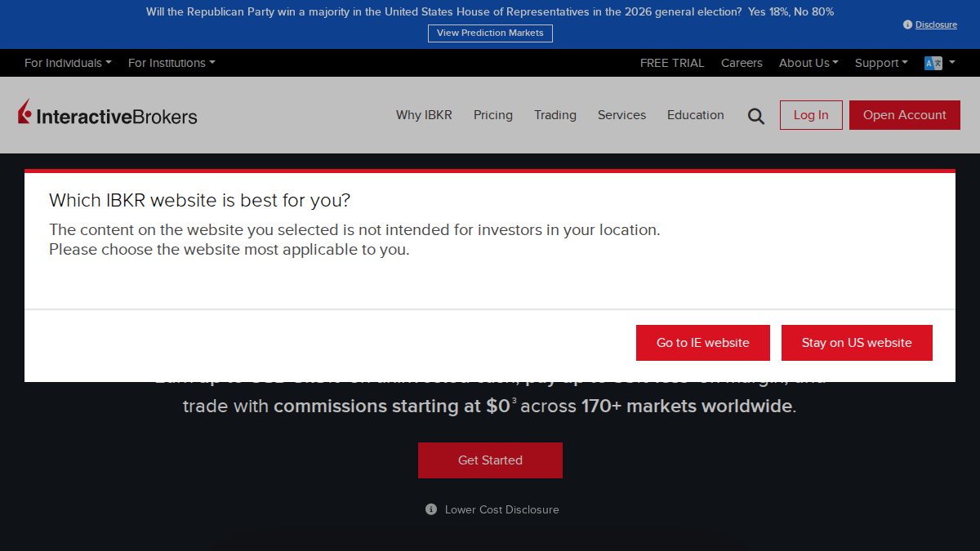Expand the For Institutions dropdown
The width and height of the screenshot is (980, 551).
pyautogui.click(x=171, y=63)
